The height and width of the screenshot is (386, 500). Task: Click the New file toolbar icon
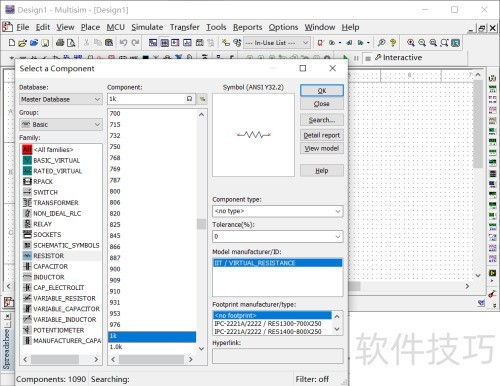12,43
